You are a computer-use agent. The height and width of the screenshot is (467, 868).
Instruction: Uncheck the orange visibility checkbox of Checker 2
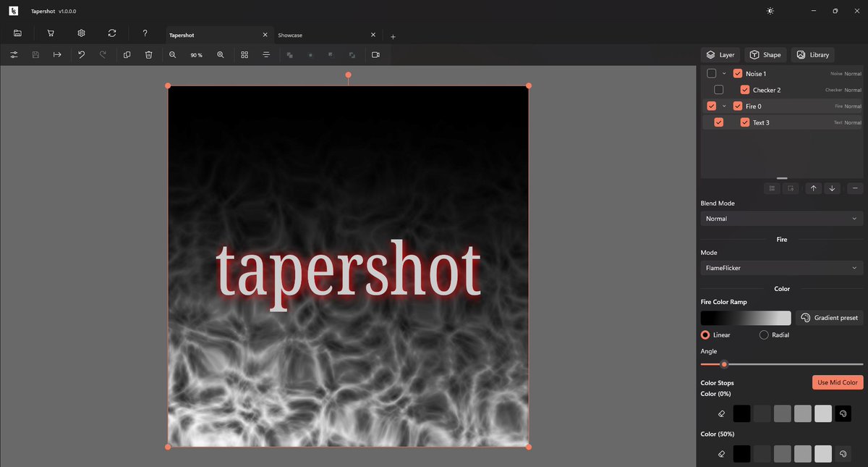click(x=745, y=90)
